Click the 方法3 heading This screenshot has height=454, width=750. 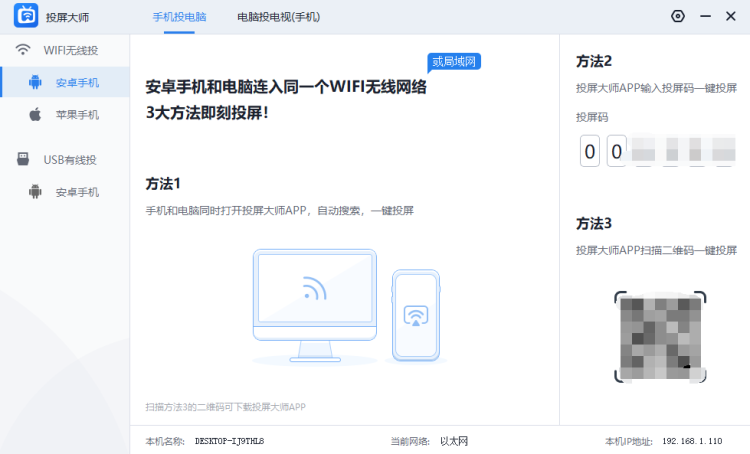click(x=594, y=223)
